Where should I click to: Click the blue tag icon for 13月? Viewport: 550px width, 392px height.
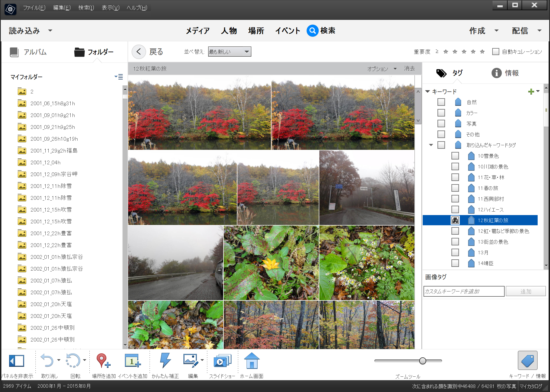471,252
